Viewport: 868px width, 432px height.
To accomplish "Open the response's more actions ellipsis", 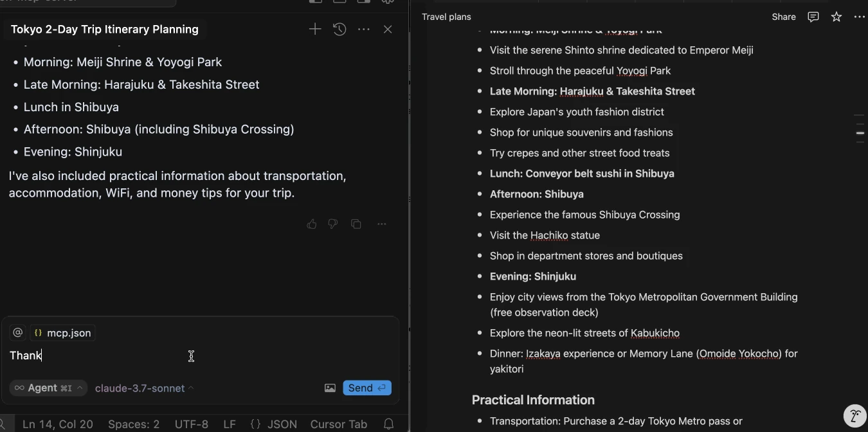I will (x=382, y=224).
